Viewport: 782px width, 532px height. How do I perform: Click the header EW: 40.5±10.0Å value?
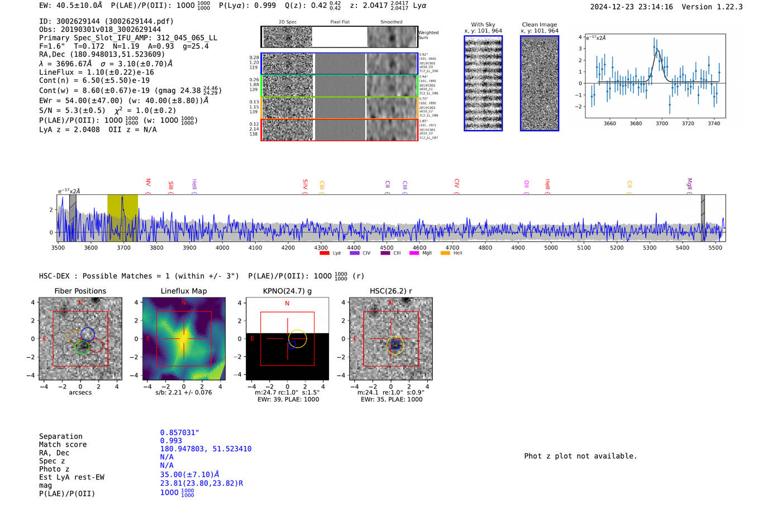[x=71, y=6]
